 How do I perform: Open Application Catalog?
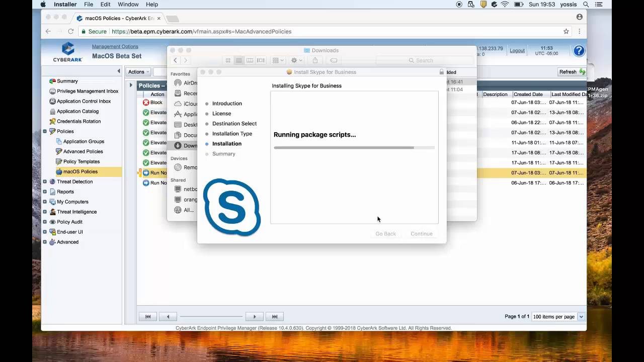77,111
